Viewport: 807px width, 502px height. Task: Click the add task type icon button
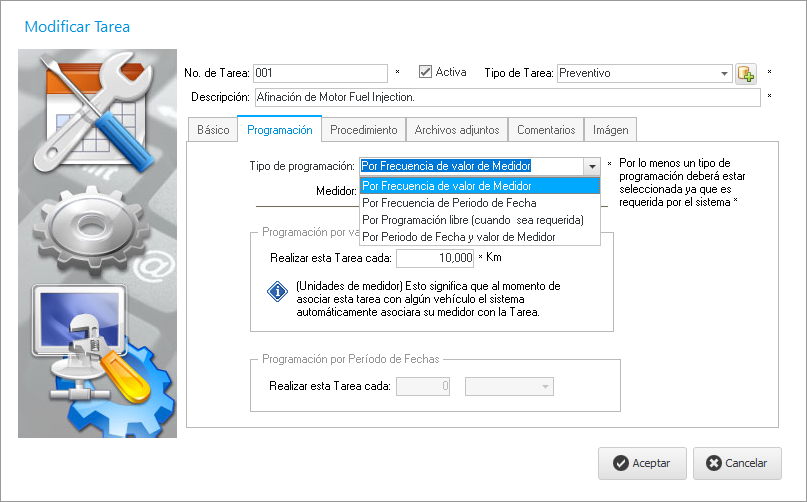(746, 73)
